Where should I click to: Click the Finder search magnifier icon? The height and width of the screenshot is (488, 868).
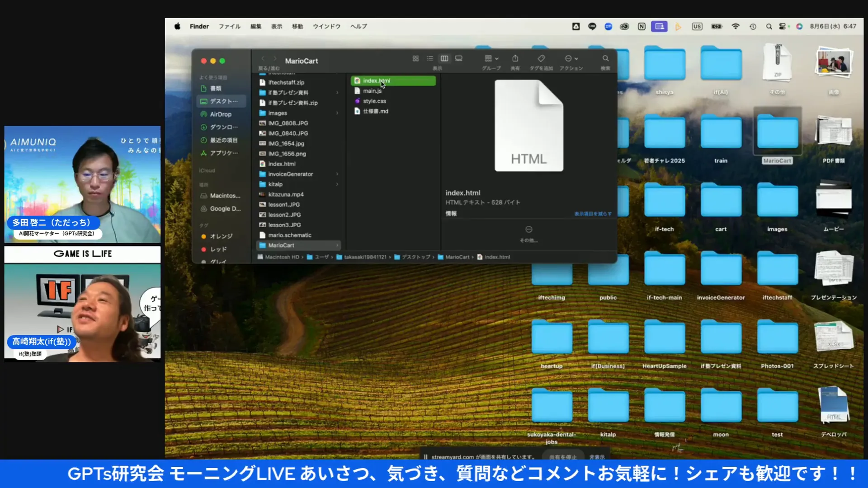[605, 58]
